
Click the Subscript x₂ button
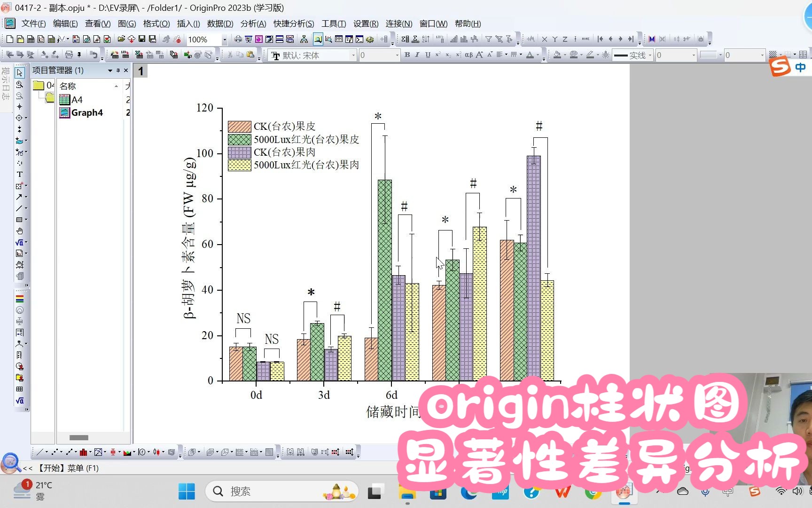coord(448,55)
